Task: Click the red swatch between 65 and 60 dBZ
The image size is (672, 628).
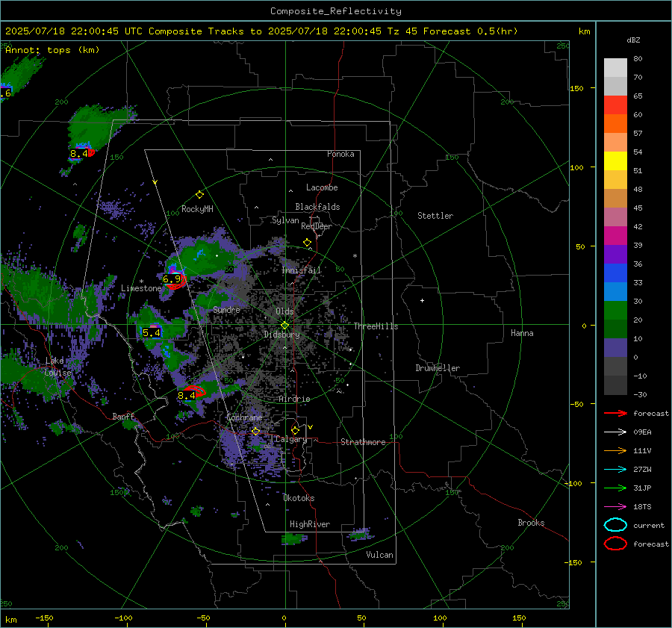Action: coord(615,105)
